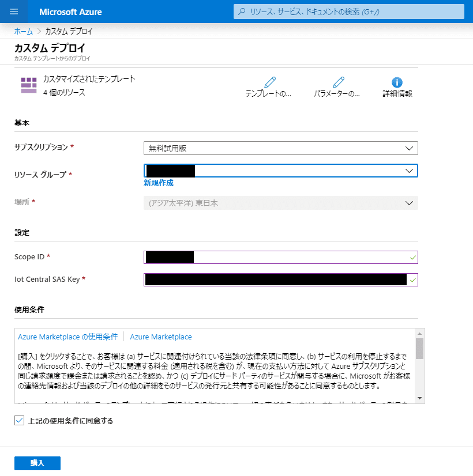Open Azure Marketplace の使用条件 link

coord(67,337)
